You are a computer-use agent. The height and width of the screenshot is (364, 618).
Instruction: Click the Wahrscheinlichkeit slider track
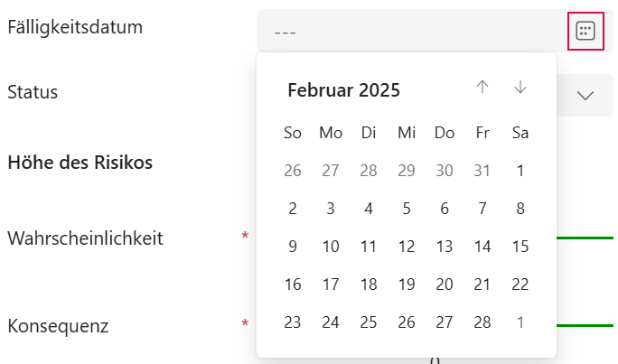[587, 238]
